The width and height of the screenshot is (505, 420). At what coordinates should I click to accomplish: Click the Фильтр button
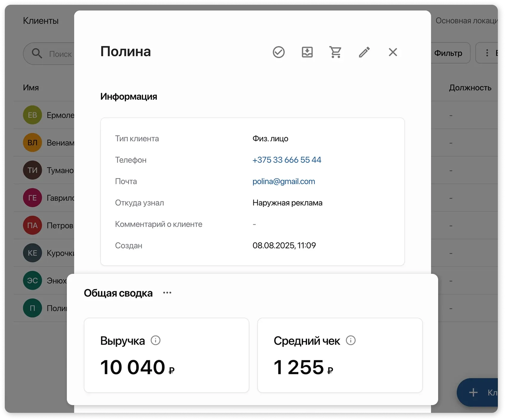(x=448, y=53)
